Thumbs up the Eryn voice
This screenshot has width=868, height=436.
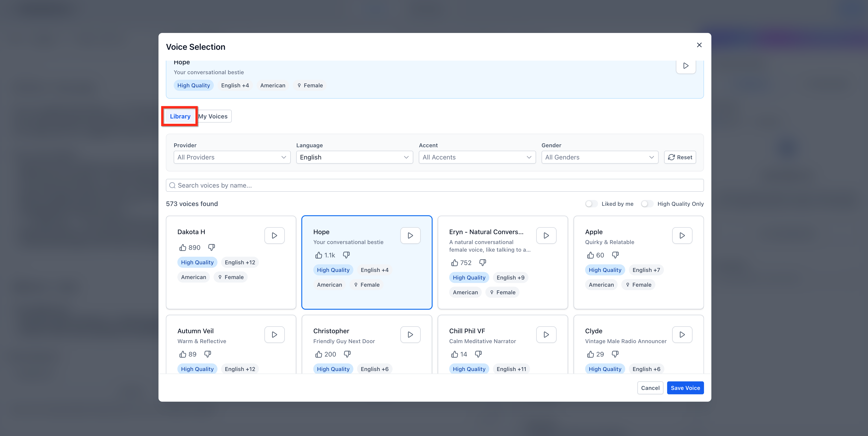click(454, 263)
